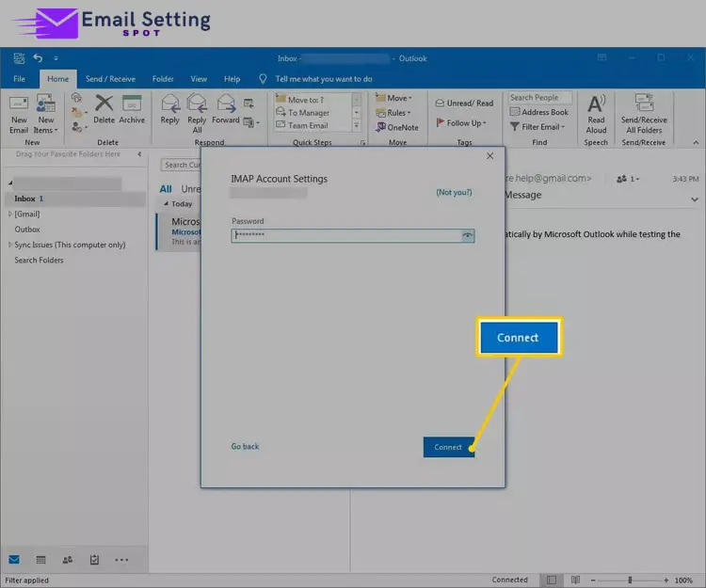Switch to Calendar view icon
Viewport: 706px width, 588px height.
pos(41,560)
